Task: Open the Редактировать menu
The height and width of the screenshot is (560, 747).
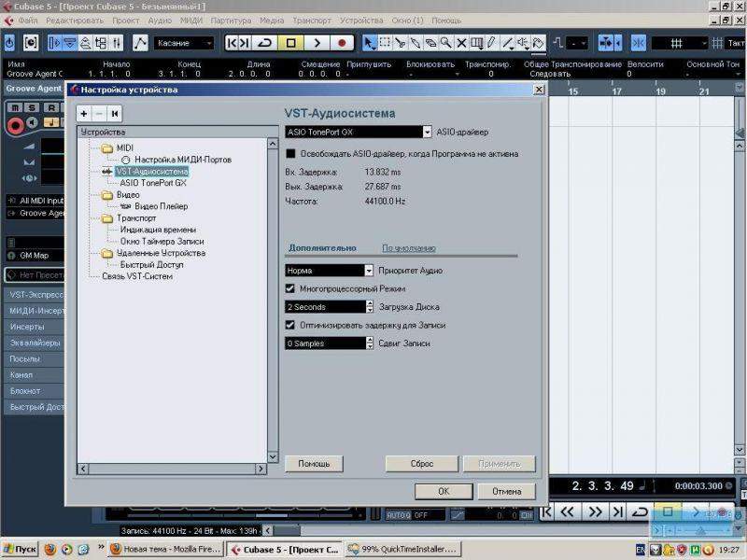Action: point(75,21)
